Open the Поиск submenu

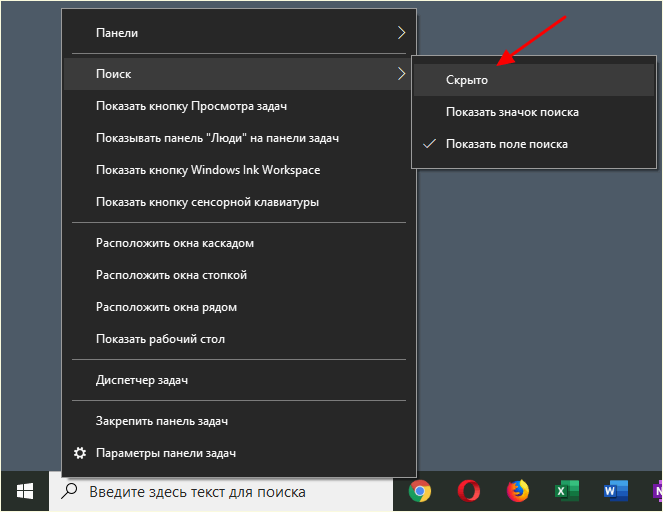[237, 74]
